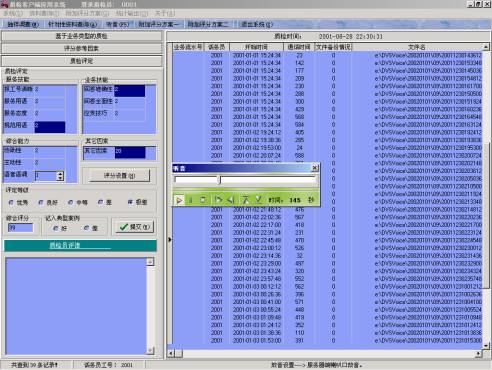Expand the 评分参考因素 panel header

pyautogui.click(x=82, y=48)
